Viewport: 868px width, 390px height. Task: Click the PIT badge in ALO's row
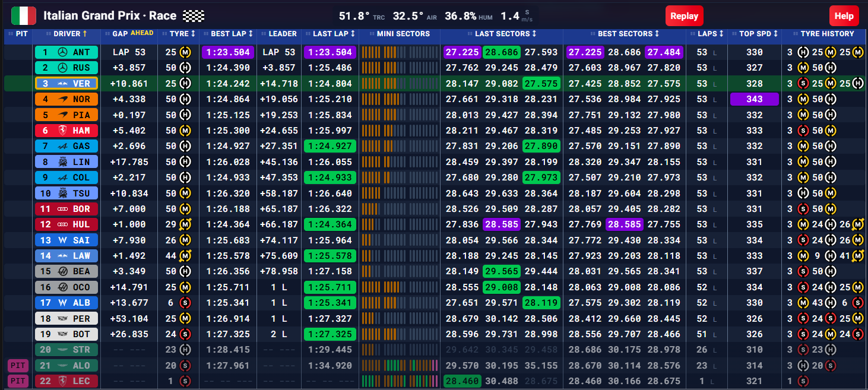(18, 365)
